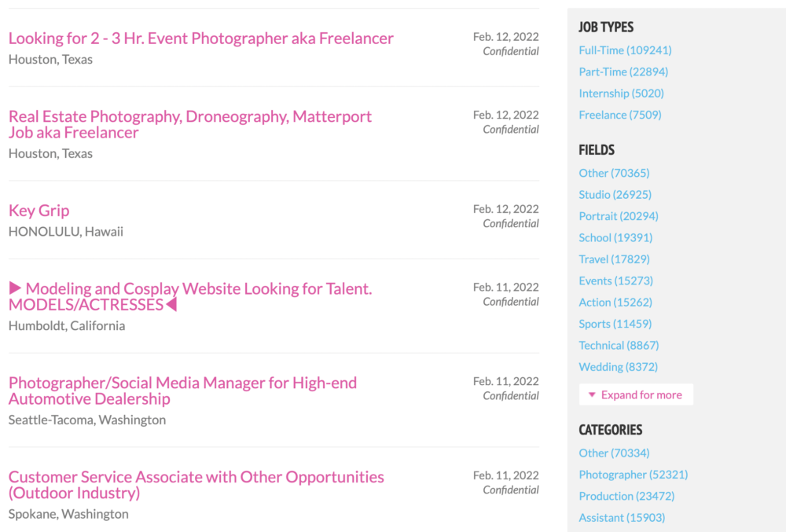Image resolution: width=786 pixels, height=532 pixels.
Task: Filter by Full-Time job type
Action: pyautogui.click(x=625, y=50)
